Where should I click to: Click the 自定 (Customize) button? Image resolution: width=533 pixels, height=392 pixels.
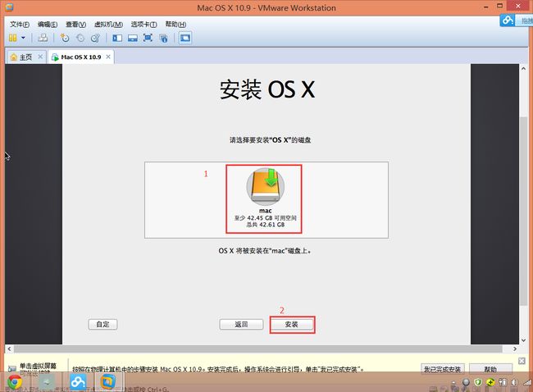[x=102, y=324]
